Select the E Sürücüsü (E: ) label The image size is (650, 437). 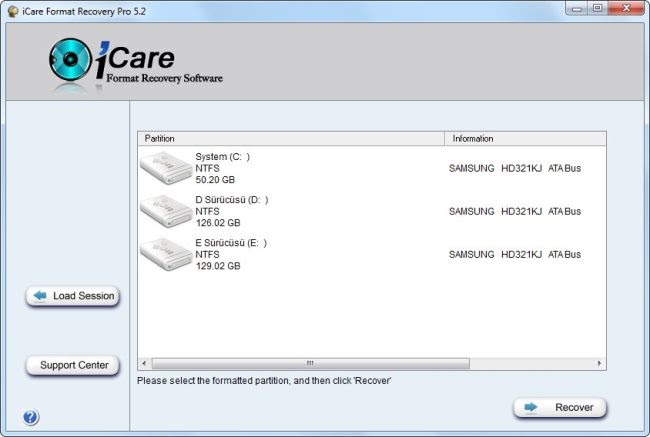point(231,243)
